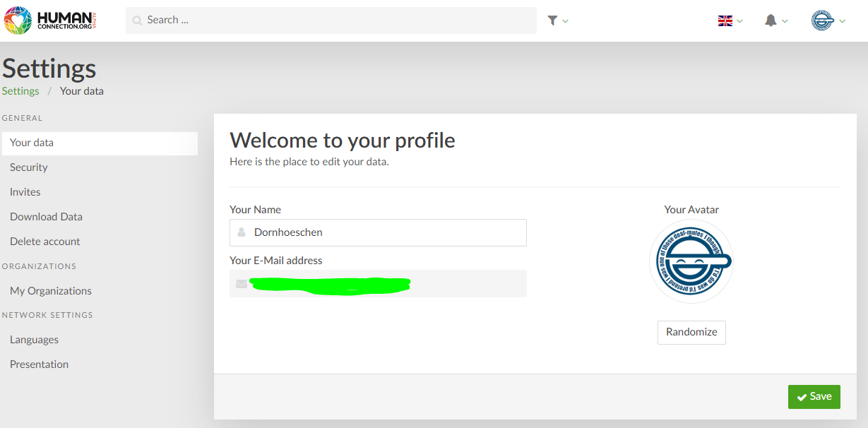This screenshot has width=868, height=428.
Task: Click the notification bell
Action: pos(771,20)
